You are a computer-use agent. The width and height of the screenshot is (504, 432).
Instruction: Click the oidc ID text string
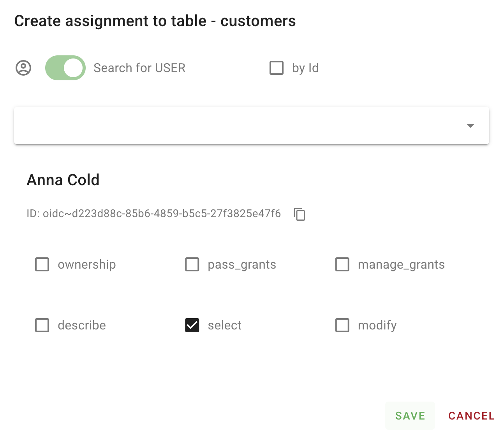coord(154,214)
